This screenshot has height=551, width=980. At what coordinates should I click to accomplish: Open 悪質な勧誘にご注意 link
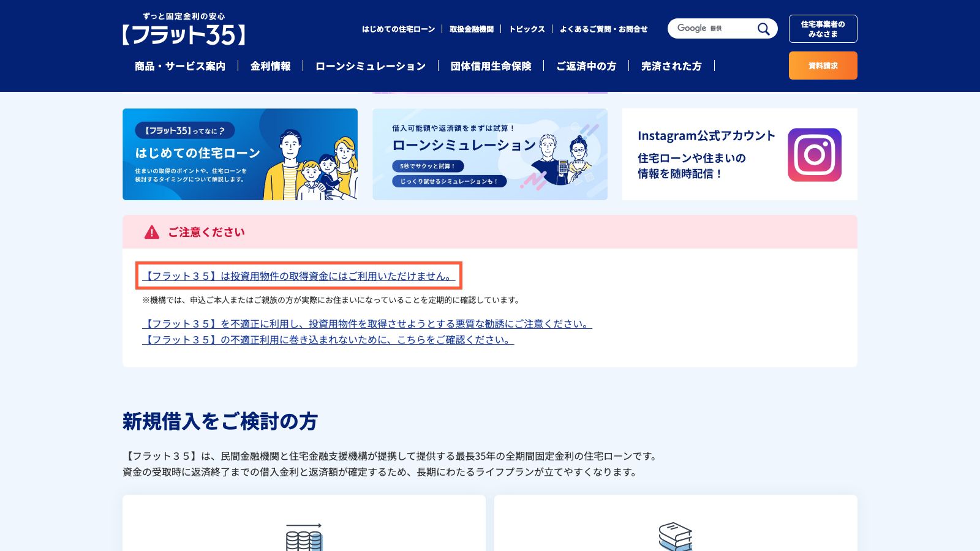click(x=367, y=324)
